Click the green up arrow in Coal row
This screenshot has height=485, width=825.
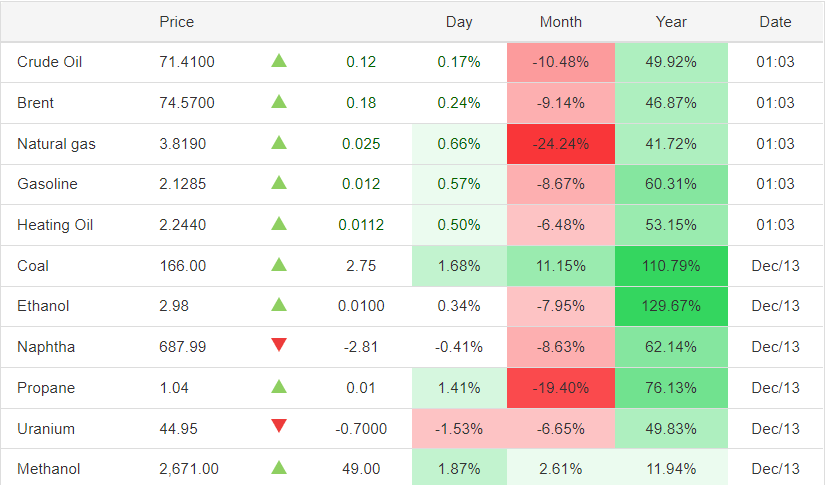(x=279, y=265)
